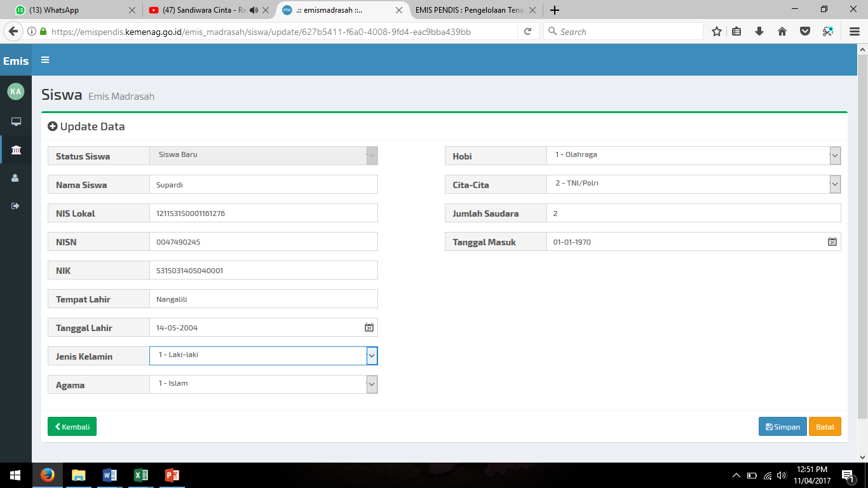Open the Agama dropdown
Viewport: 868px width, 488px height.
coord(264,384)
